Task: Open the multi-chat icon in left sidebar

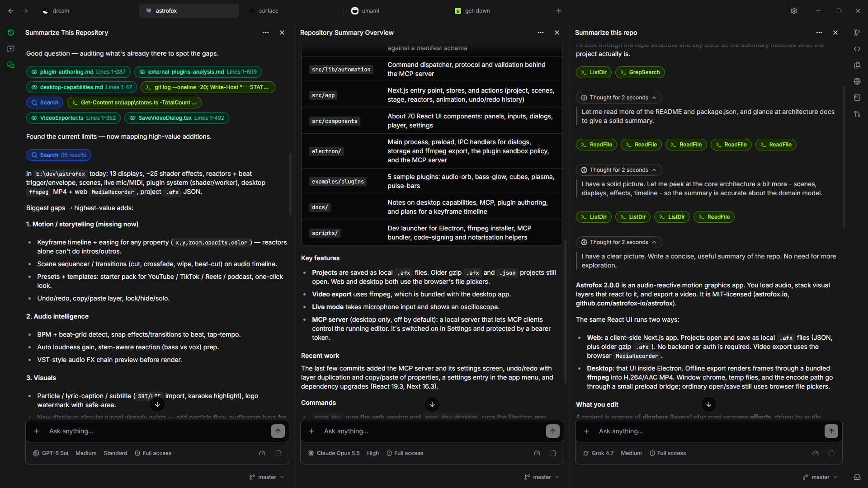Action: coord(11,65)
